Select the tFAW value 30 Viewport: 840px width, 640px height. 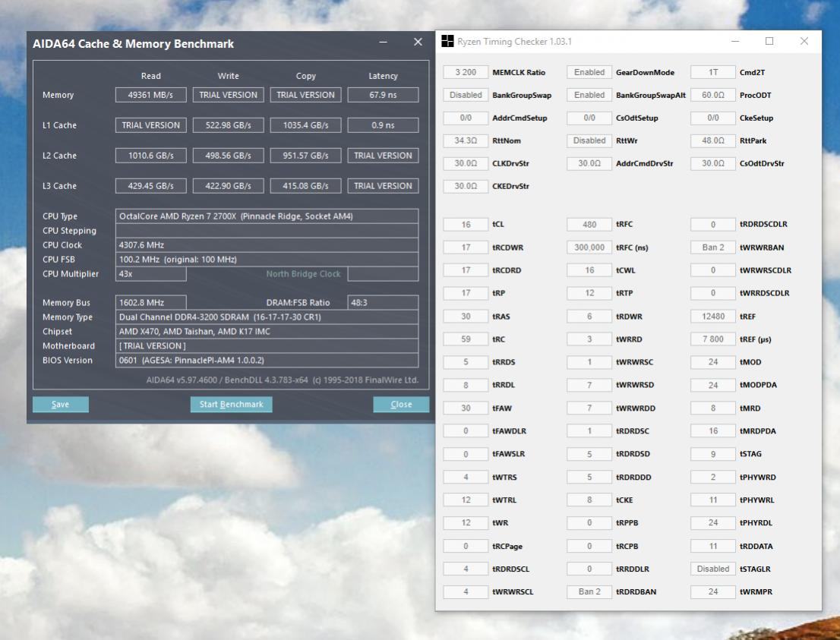coord(466,408)
